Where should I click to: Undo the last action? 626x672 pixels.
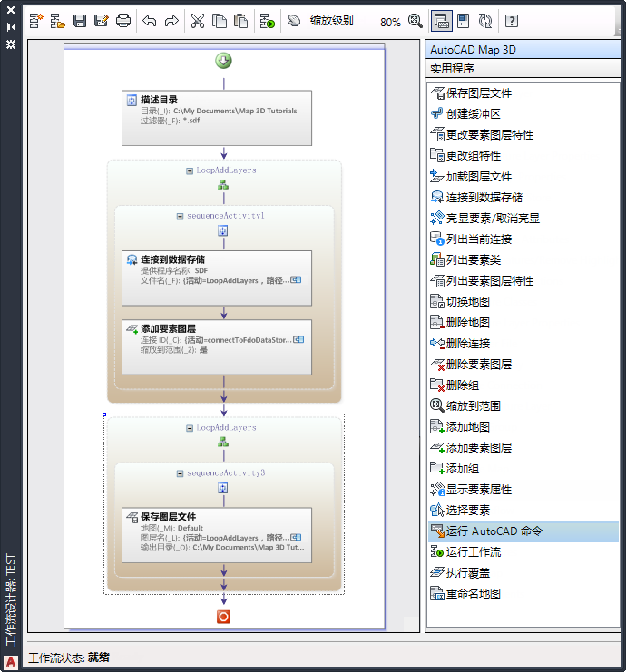tap(149, 21)
